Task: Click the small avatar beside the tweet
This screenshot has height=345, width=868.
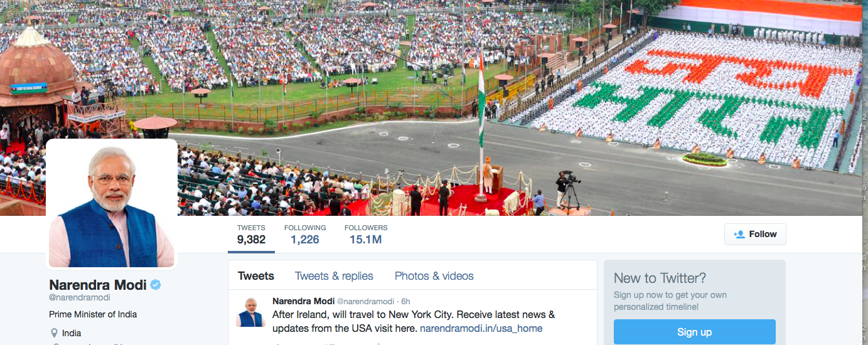Action: click(x=250, y=312)
